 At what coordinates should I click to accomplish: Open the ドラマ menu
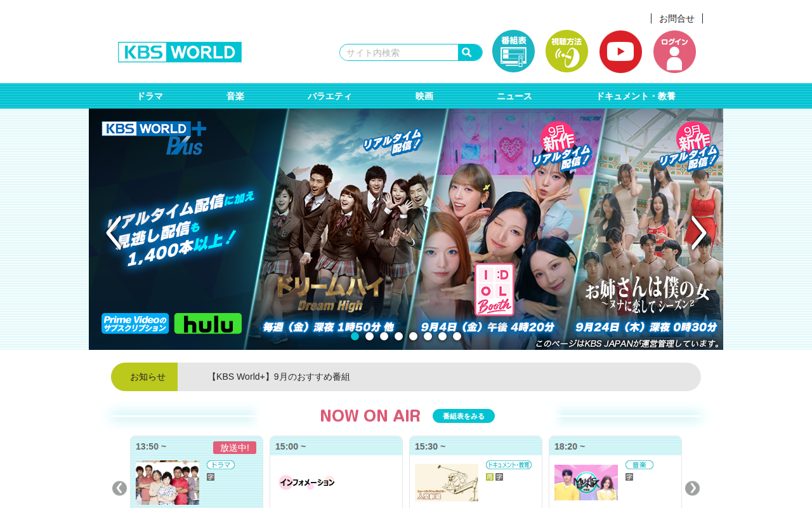(x=150, y=96)
